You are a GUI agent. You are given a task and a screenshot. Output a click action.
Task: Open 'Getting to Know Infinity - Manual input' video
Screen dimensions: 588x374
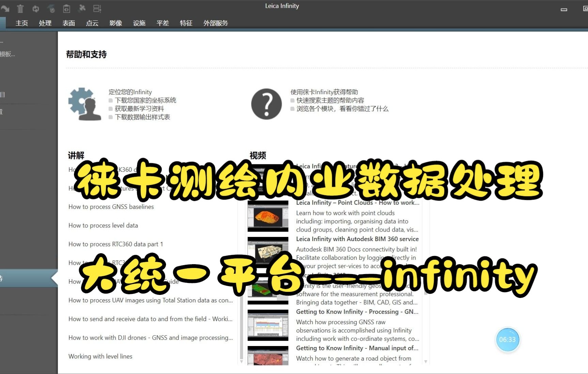(357, 348)
